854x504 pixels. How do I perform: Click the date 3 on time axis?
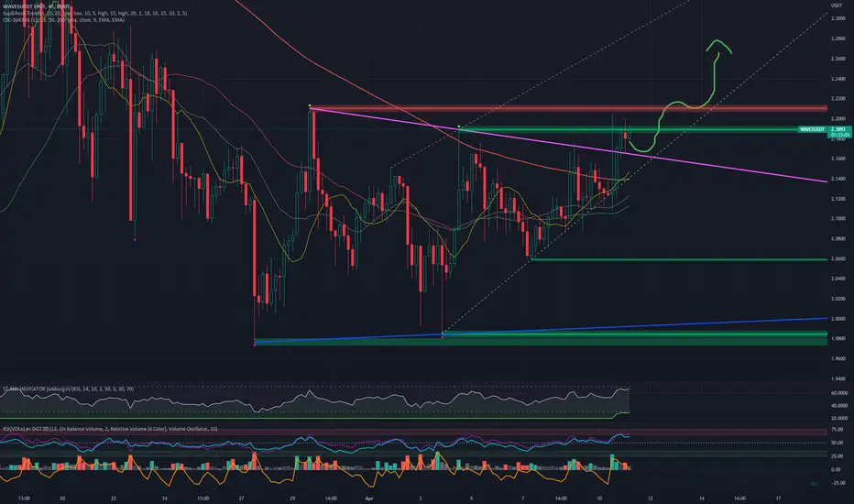pyautogui.click(x=420, y=498)
